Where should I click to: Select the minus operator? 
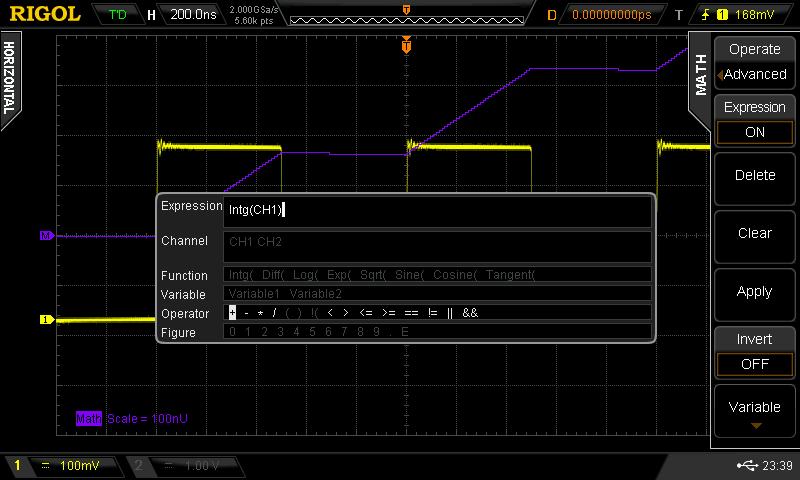point(246,313)
